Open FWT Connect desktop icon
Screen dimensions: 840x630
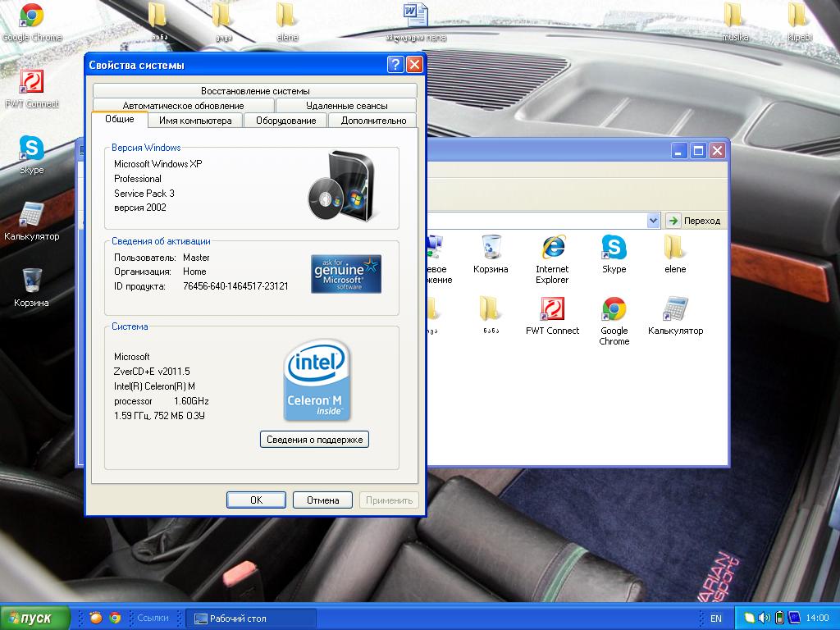pyautogui.click(x=31, y=83)
